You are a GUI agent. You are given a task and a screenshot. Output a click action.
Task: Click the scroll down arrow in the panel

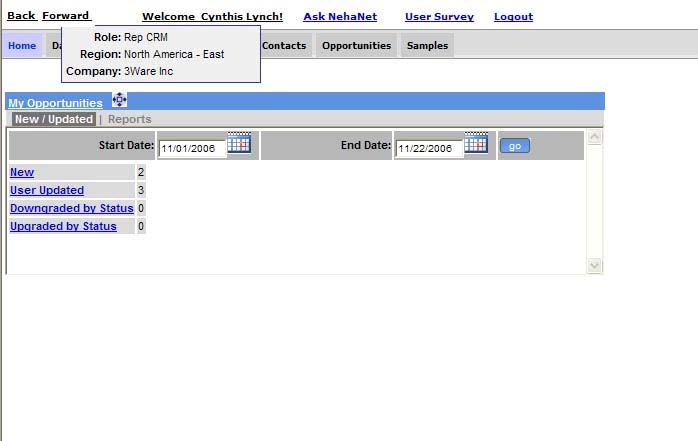(595, 265)
